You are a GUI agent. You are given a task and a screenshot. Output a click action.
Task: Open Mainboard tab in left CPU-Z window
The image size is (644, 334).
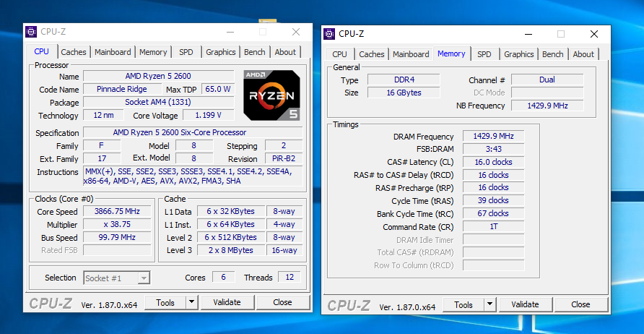click(113, 52)
